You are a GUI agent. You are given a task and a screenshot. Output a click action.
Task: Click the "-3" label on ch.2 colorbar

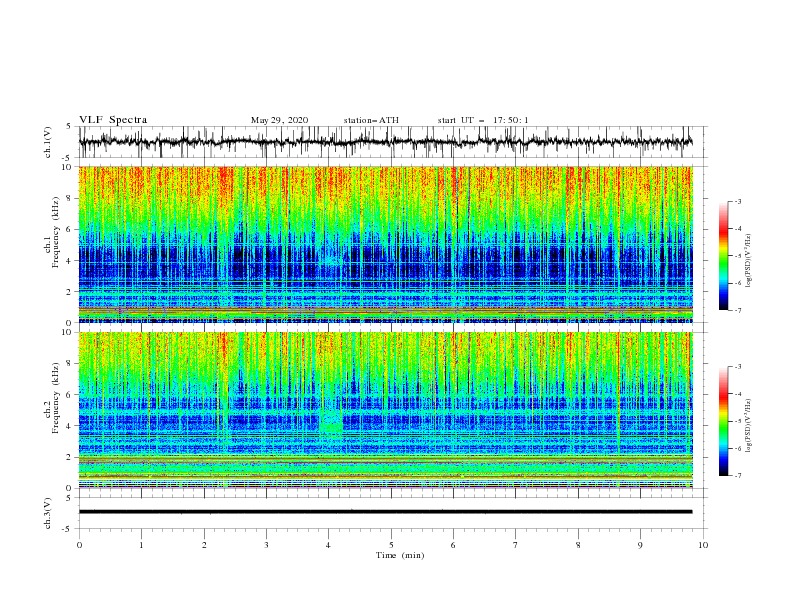737,367
